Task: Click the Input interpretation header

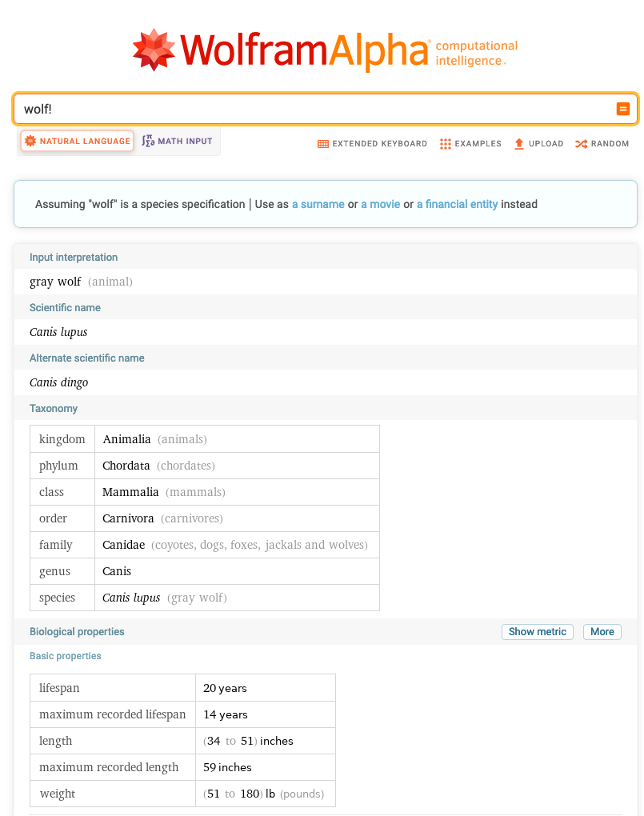Action: (74, 258)
